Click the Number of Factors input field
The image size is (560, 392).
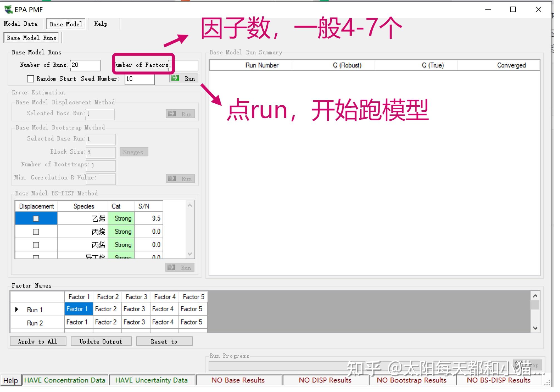(x=186, y=66)
